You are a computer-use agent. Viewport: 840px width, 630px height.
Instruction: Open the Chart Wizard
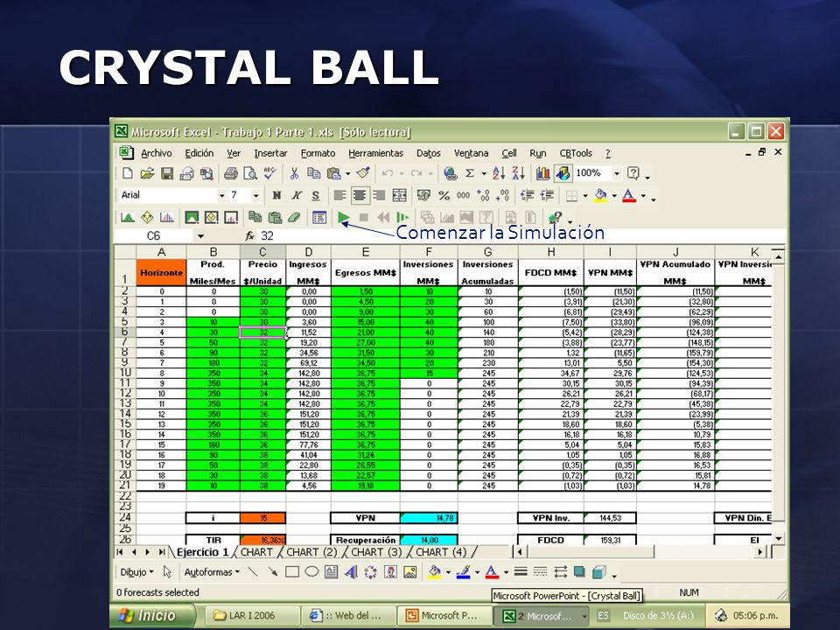[542, 173]
